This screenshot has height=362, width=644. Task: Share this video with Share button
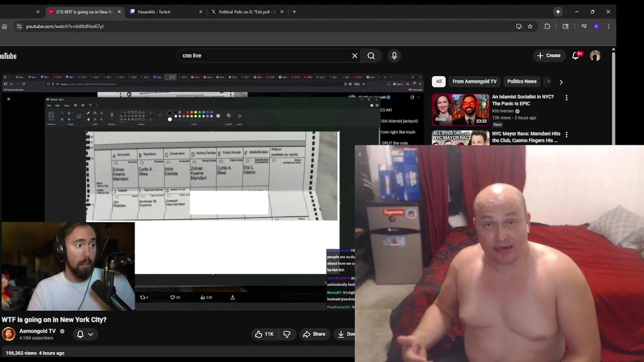[x=314, y=334]
